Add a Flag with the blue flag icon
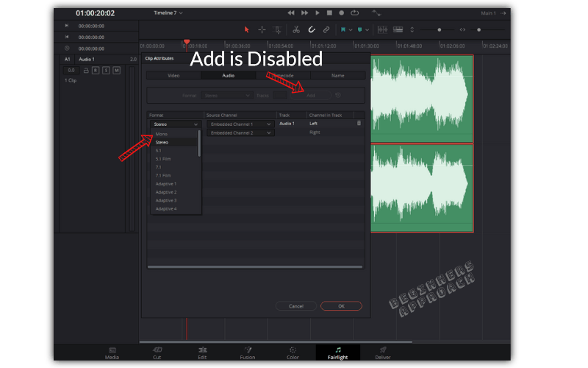This screenshot has height=368, width=588. click(x=343, y=29)
